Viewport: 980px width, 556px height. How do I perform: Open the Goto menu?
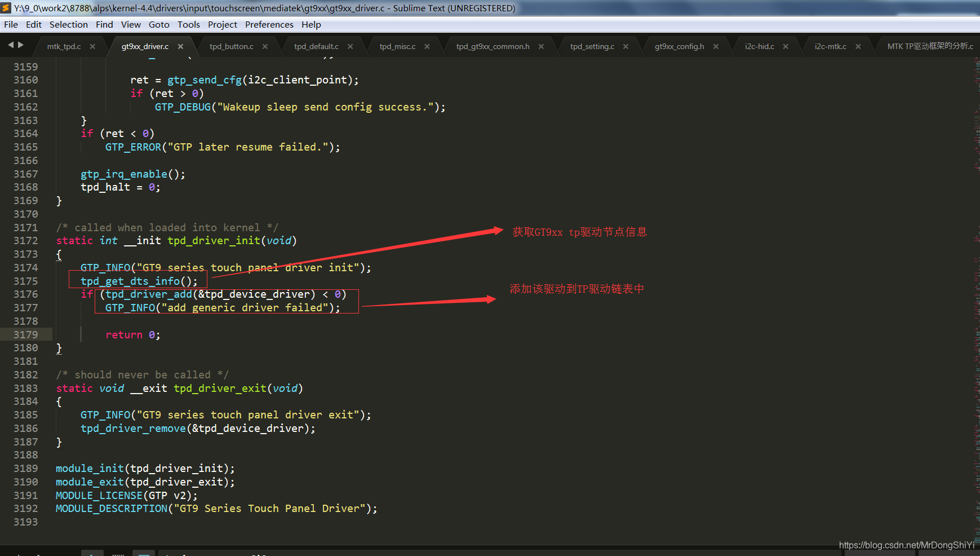click(159, 24)
